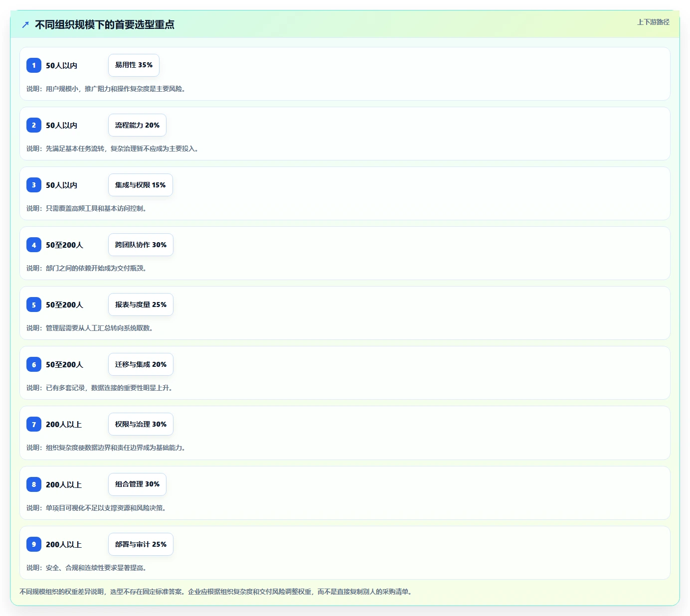Click the heading 不同组织规模下的首要选型重点

click(105, 24)
